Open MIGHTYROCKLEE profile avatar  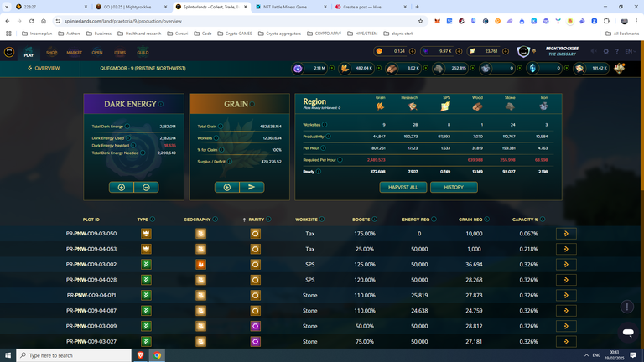(x=523, y=51)
